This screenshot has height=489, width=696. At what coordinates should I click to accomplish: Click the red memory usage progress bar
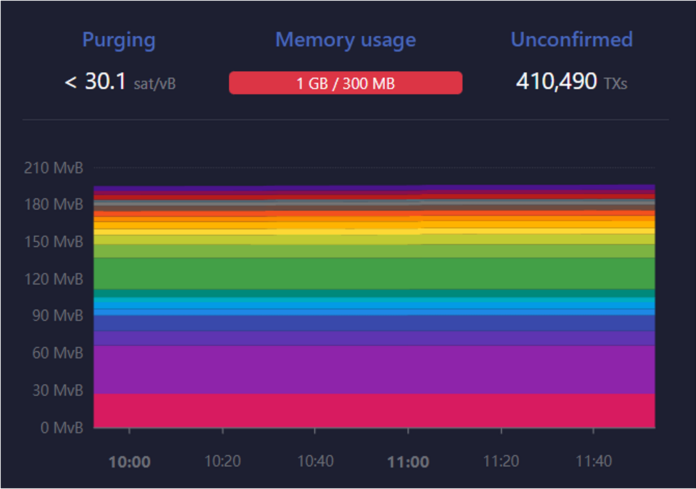pos(345,83)
